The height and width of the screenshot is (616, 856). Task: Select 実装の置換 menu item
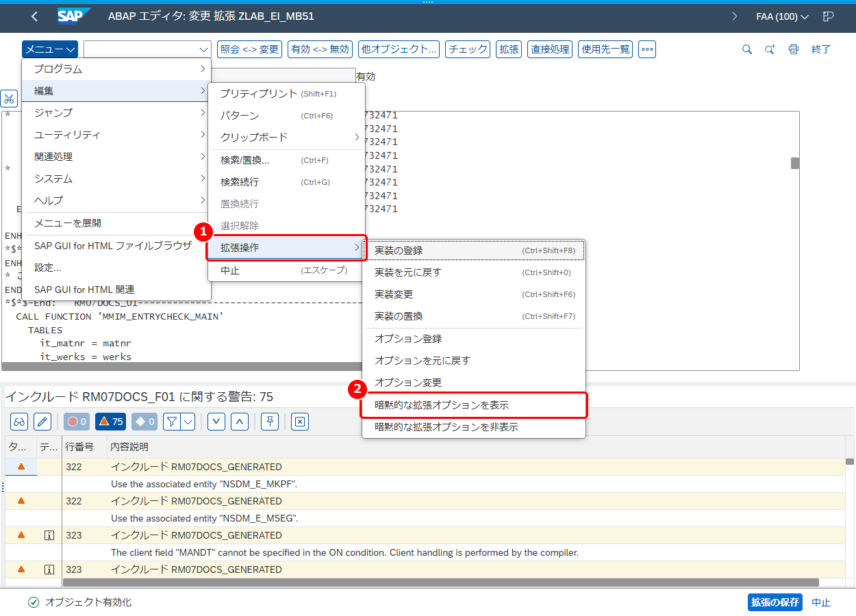click(474, 316)
